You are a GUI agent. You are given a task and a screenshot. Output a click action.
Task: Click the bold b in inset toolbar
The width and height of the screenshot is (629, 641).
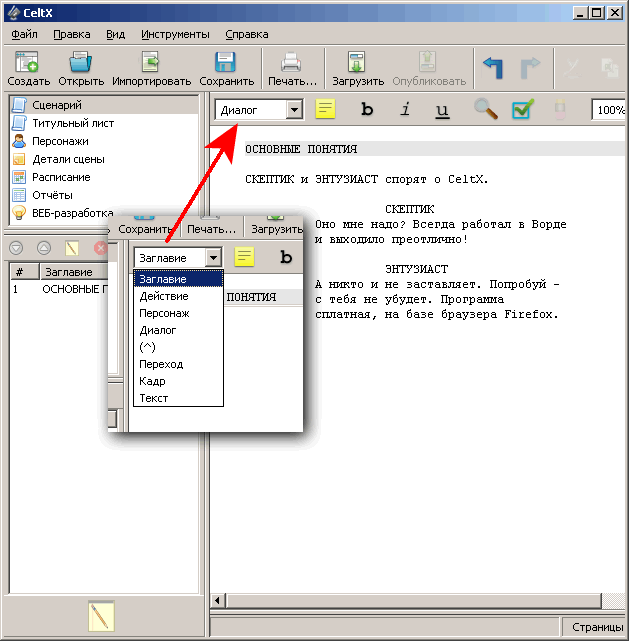coord(286,257)
